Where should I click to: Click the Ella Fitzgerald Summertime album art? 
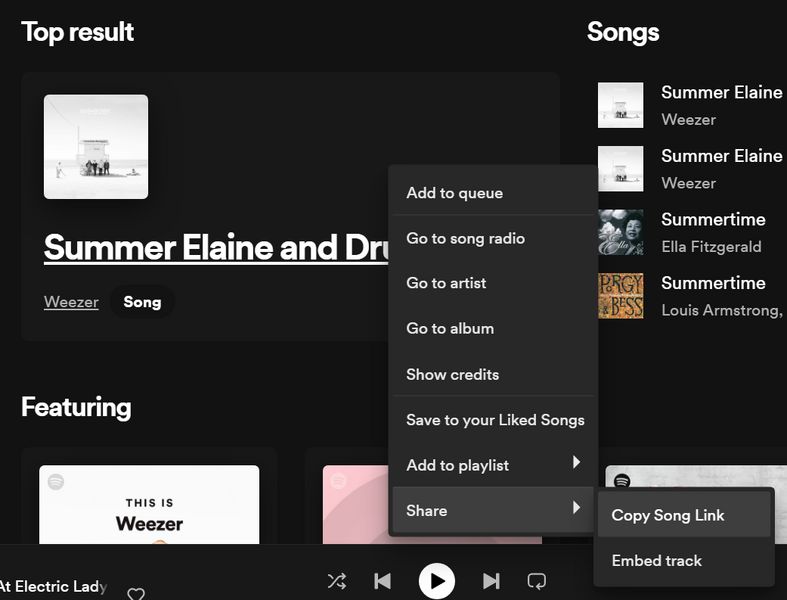(x=620, y=232)
